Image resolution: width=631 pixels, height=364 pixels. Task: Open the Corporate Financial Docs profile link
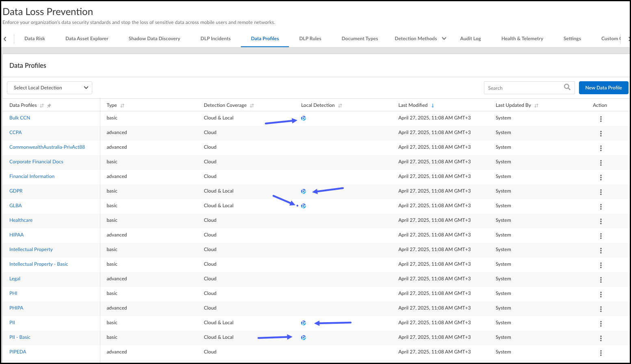point(36,162)
